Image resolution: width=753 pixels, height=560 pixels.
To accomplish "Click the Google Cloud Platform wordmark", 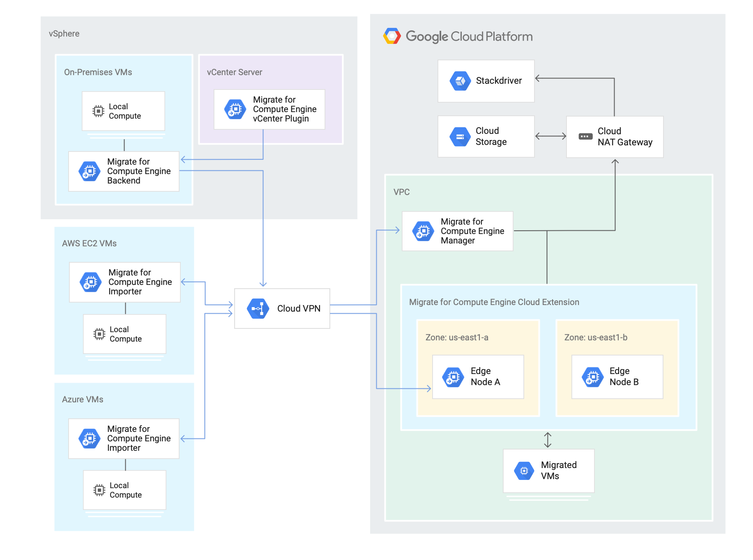I will coord(469,37).
